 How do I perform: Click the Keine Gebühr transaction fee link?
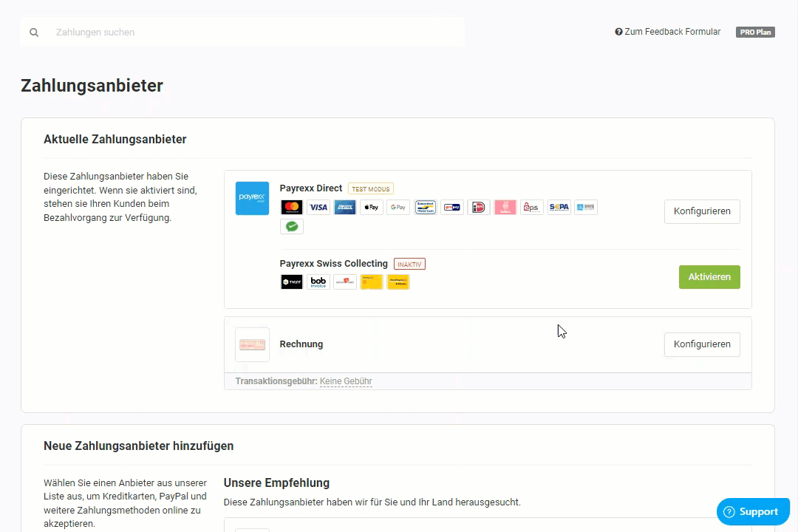coord(346,381)
